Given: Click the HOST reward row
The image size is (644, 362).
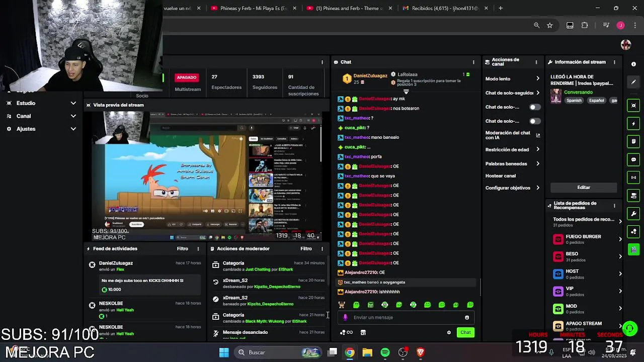Looking at the screenshot, I should 587,274.
